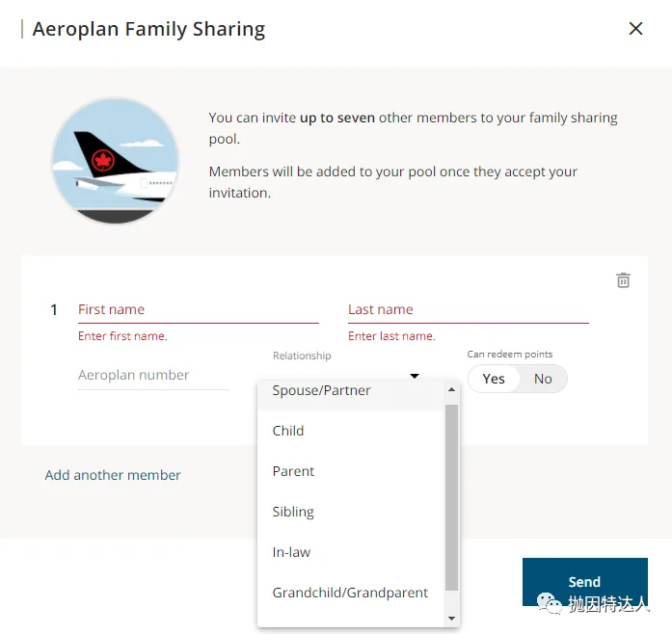Select Parent relationship option
Image resolution: width=672 pixels, height=634 pixels.
coord(293,471)
